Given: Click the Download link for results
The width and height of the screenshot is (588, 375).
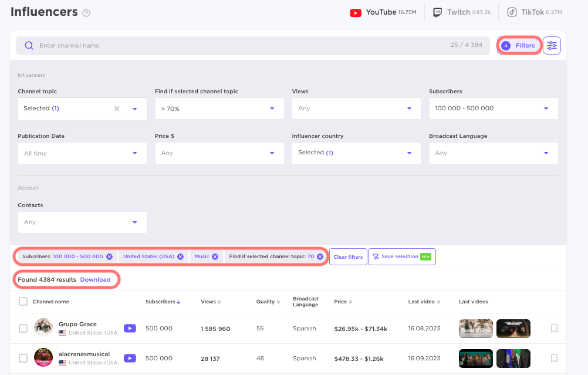Looking at the screenshot, I should point(95,279).
